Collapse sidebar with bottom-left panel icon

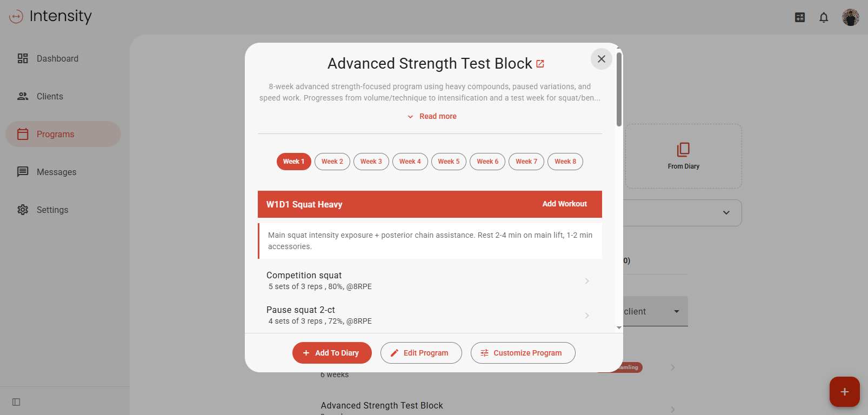pos(16,402)
